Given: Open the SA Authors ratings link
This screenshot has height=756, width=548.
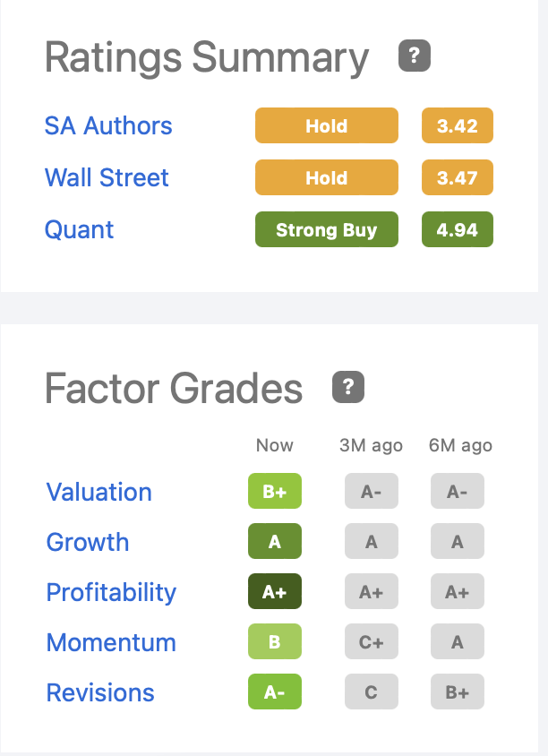Looking at the screenshot, I should pyautogui.click(x=108, y=125).
